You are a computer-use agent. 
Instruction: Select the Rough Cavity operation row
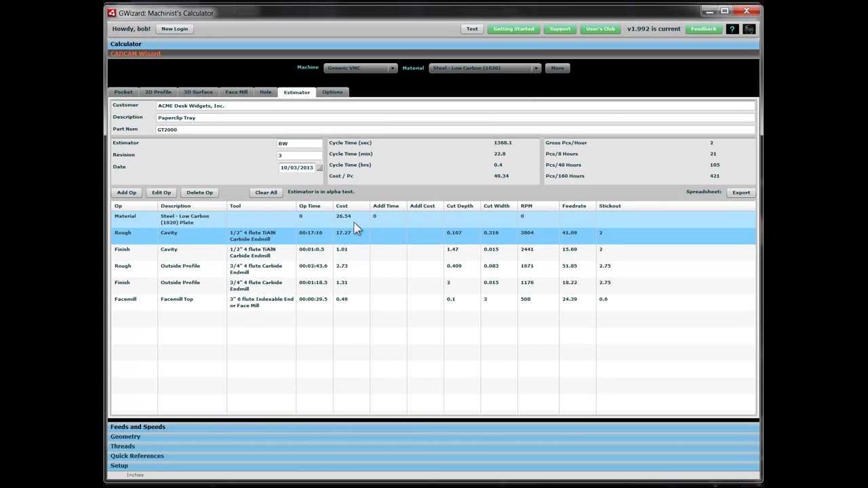(433, 236)
